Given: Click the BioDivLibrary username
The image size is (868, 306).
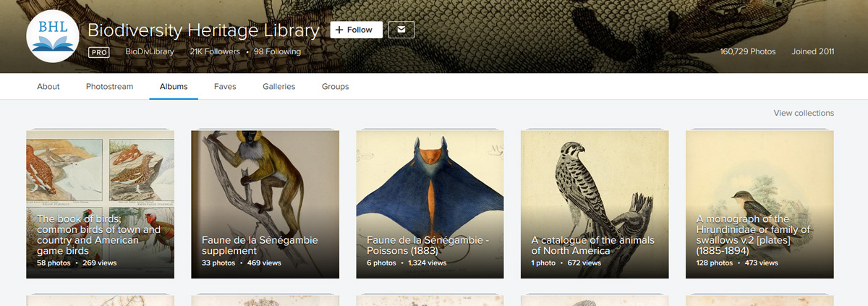Looking at the screenshot, I should 149,52.
